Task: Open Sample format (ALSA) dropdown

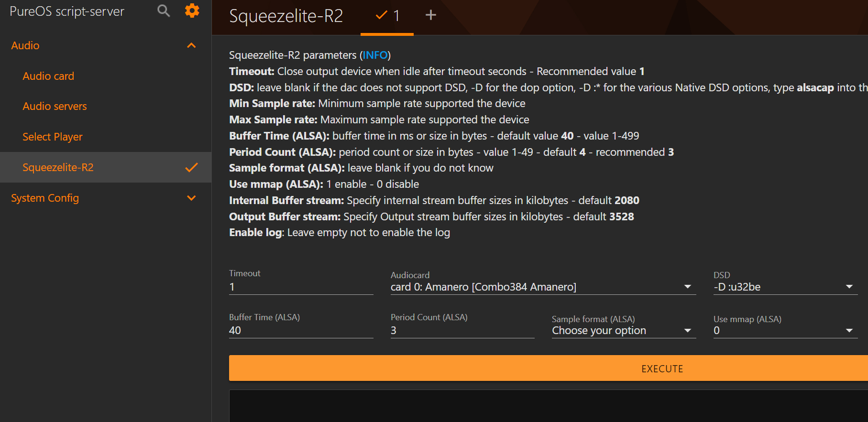Action: coord(624,331)
